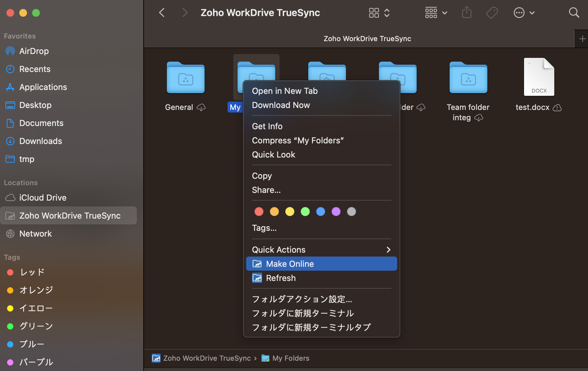The image size is (588, 371).
Task: Click My Folders in the path bar
Action: point(290,358)
